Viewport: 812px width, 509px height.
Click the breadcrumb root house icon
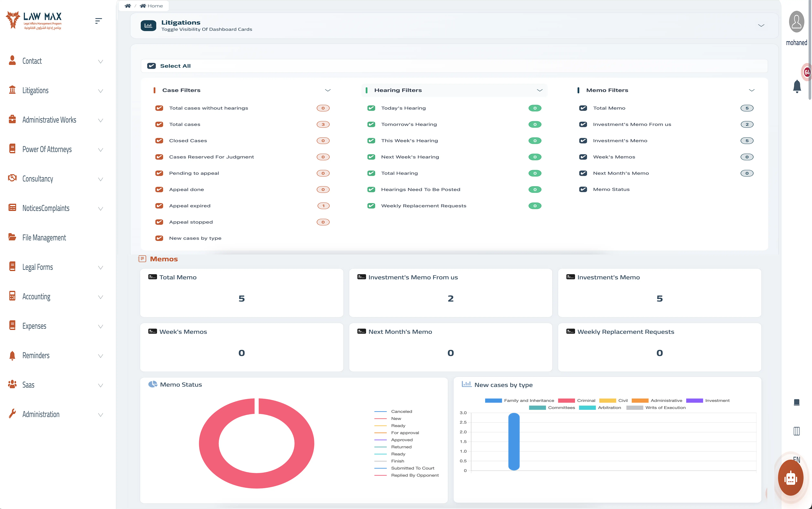coord(128,6)
